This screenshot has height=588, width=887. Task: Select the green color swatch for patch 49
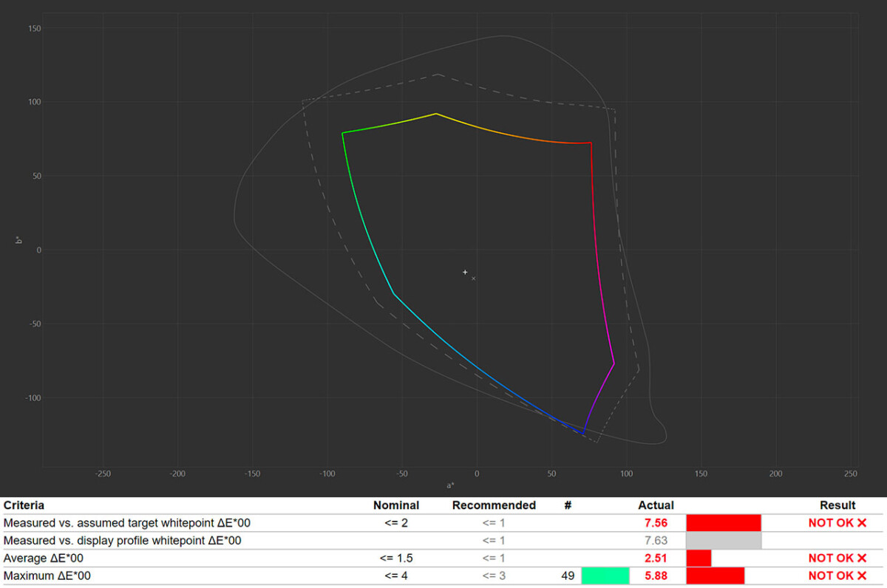click(605, 575)
